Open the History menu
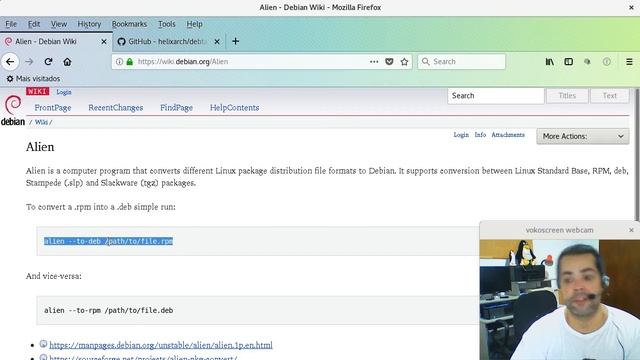This screenshot has width=640, height=360. pos(89,24)
